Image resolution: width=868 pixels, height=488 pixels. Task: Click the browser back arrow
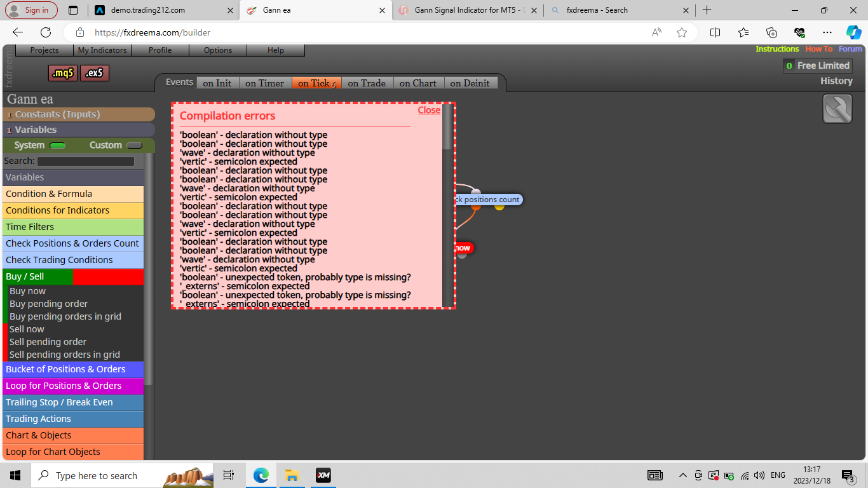(x=18, y=32)
